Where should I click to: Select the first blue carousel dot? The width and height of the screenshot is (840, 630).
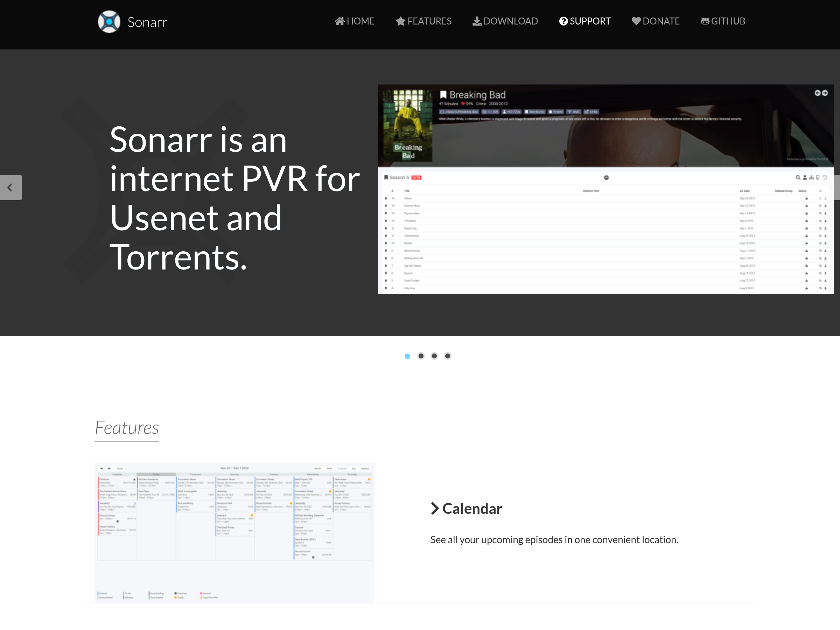tap(407, 356)
